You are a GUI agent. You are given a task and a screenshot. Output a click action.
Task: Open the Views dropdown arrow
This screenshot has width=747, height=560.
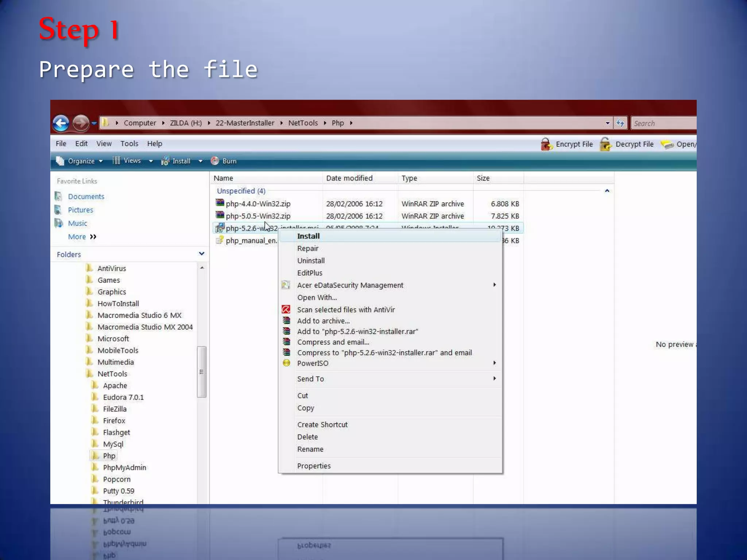(151, 161)
